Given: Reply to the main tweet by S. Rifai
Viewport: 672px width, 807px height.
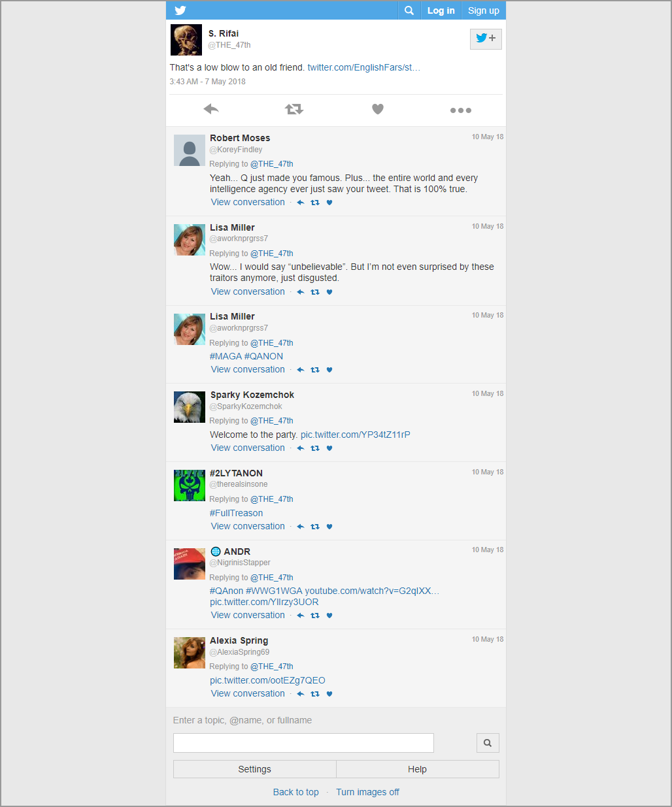Looking at the screenshot, I should pos(211,109).
